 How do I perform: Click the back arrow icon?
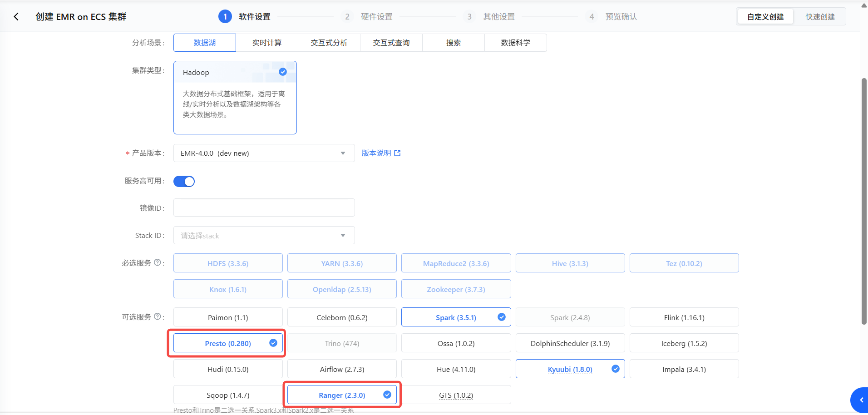[16, 17]
